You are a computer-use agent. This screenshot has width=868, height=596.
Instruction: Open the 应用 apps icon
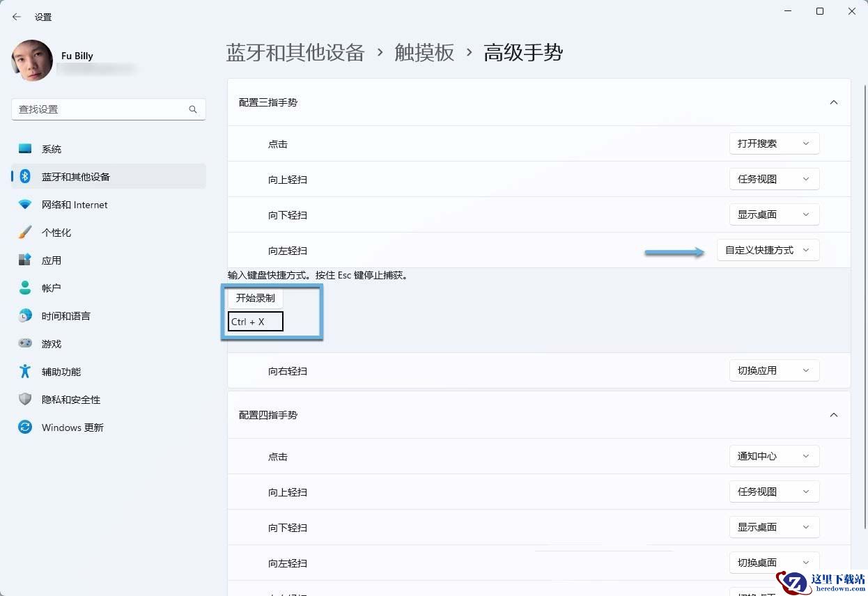coord(25,260)
